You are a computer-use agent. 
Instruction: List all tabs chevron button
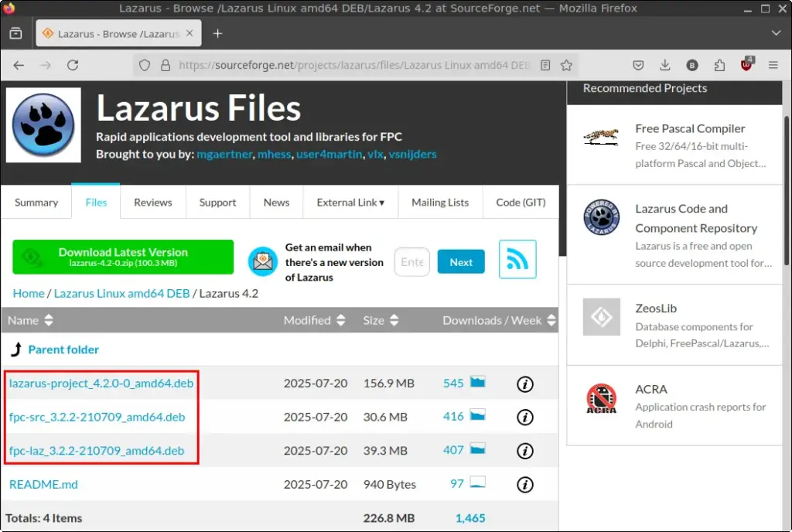point(776,33)
